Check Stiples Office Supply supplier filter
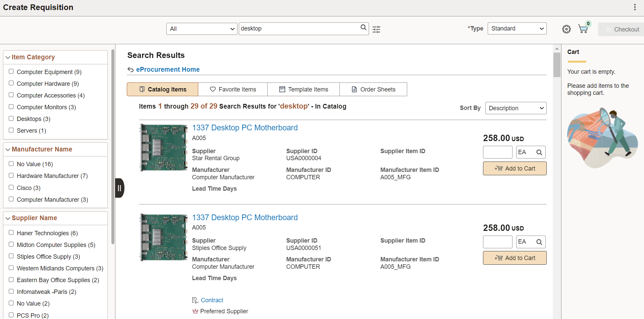Screen dimensions: 644x319 (11, 256)
